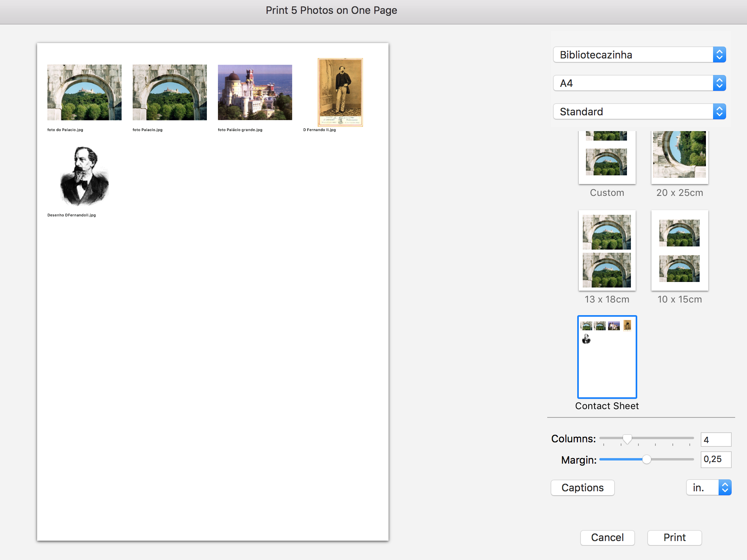Click the '20 x 25cm' layout label

point(679,193)
